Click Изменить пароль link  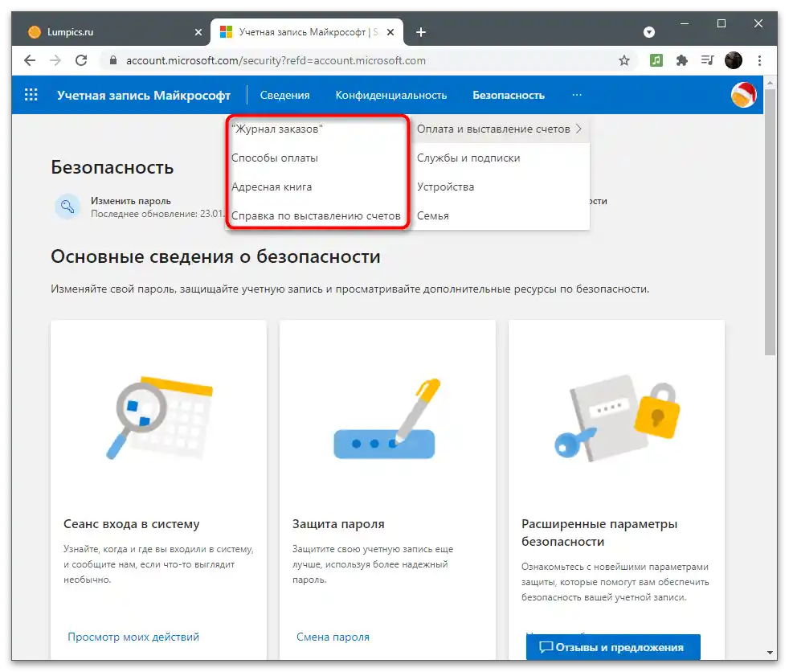130,201
